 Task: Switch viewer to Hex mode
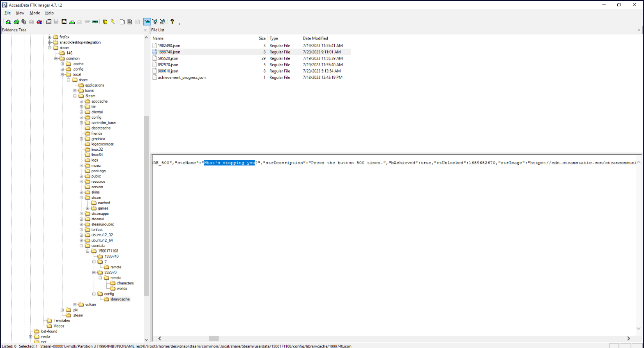[163, 22]
